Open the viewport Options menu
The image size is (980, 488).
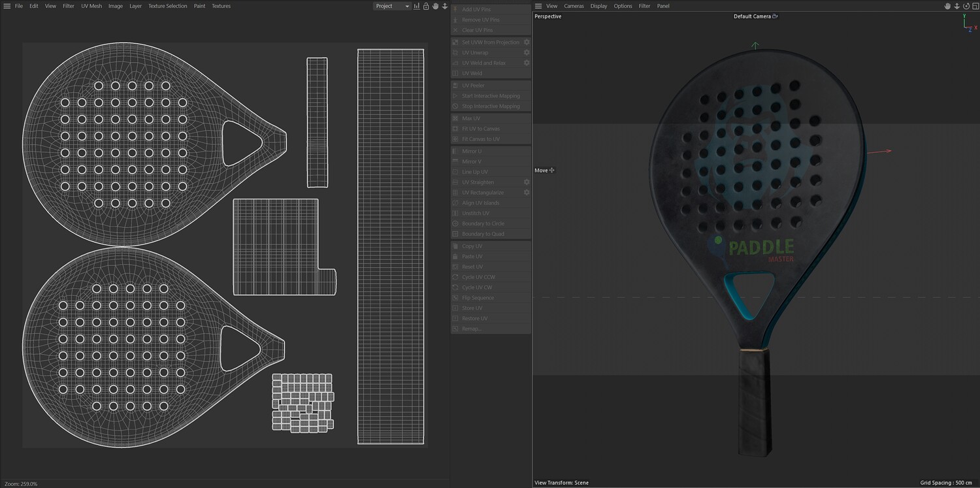pyautogui.click(x=623, y=6)
